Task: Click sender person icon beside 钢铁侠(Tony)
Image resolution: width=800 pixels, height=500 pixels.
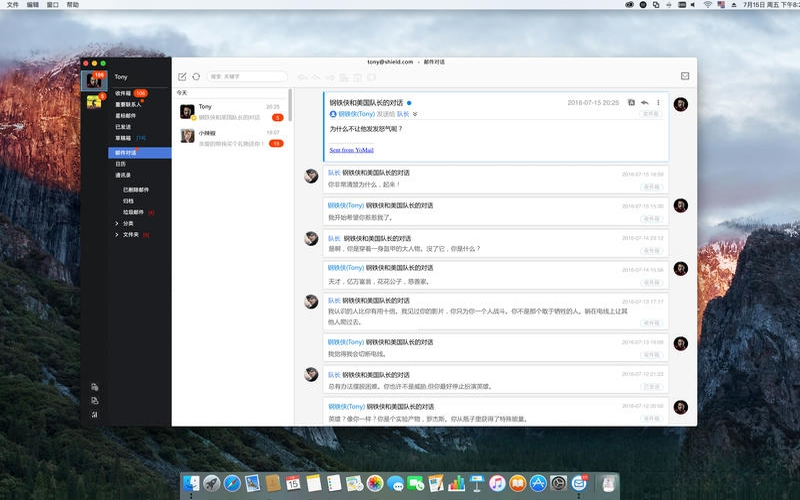Action: click(x=333, y=114)
